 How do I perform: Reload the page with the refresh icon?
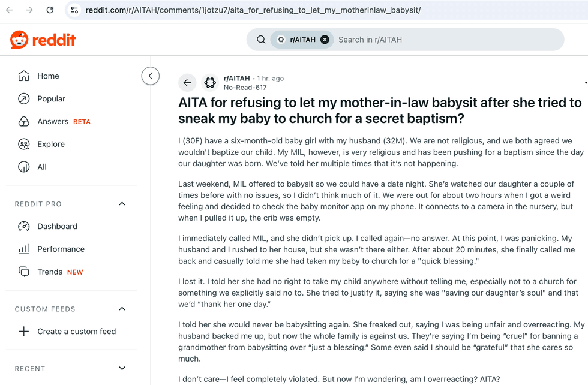click(50, 10)
